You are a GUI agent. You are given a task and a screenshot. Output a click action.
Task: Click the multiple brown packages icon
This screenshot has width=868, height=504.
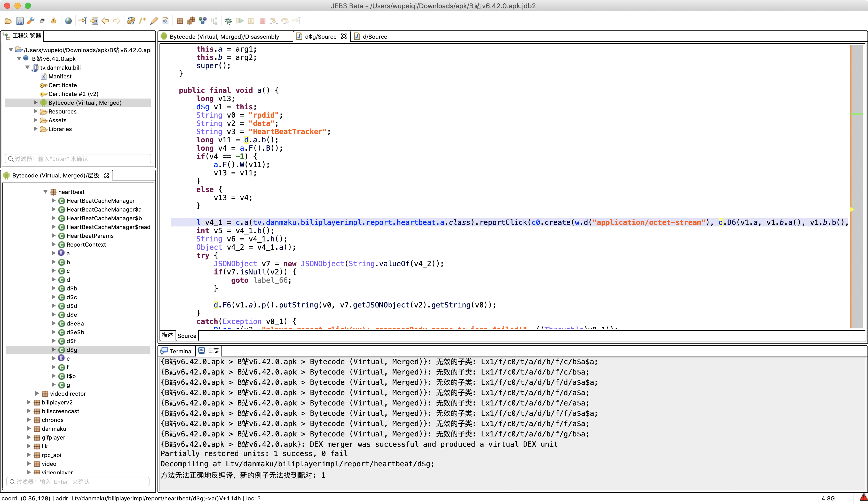point(191,21)
